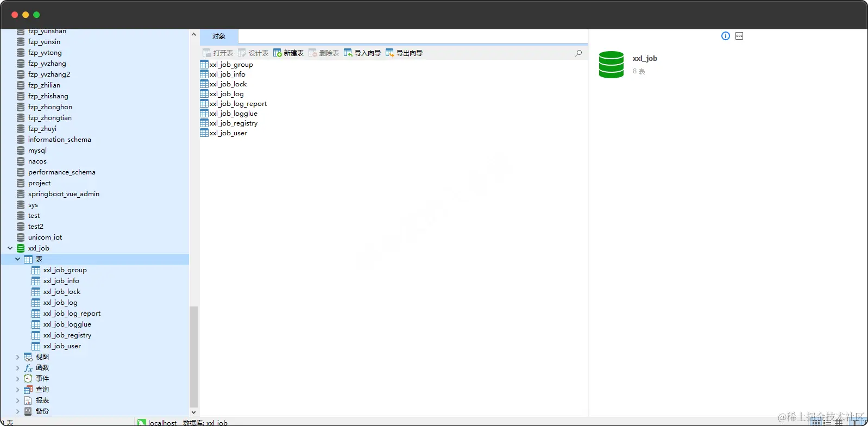Select the 备份 backup icon
The width and height of the screenshot is (868, 426).
tap(28, 411)
